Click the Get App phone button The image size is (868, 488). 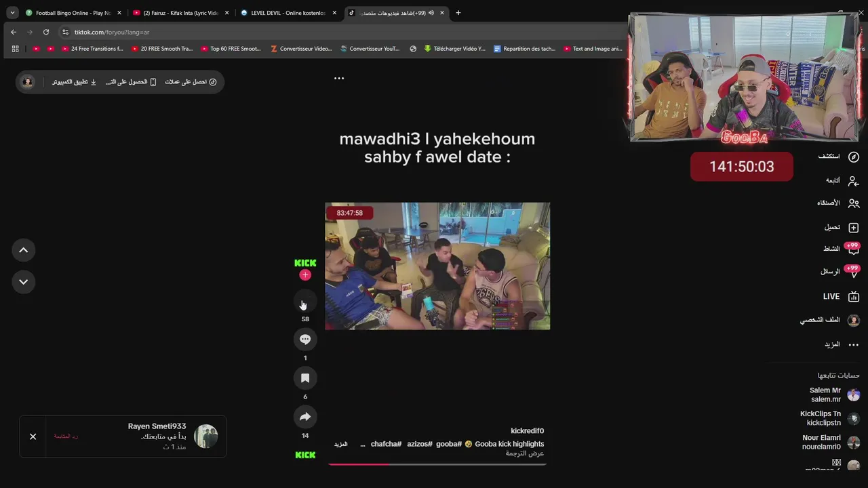(131, 82)
